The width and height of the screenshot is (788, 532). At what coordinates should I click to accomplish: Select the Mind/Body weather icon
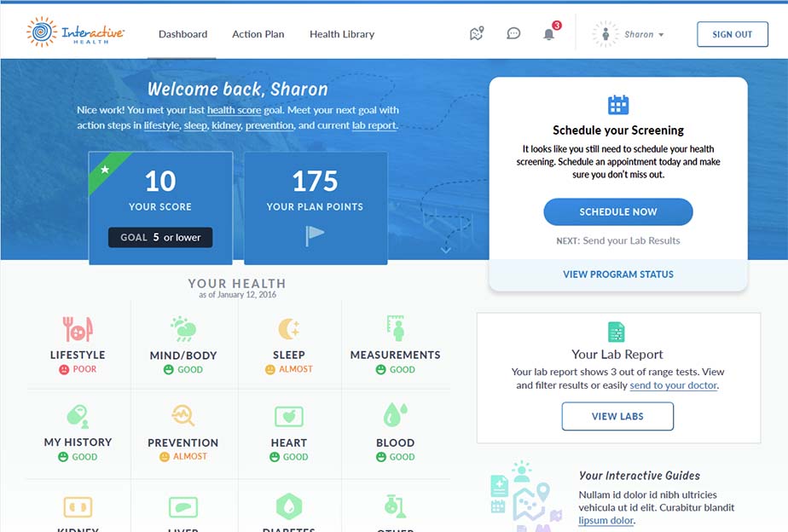pos(183,329)
